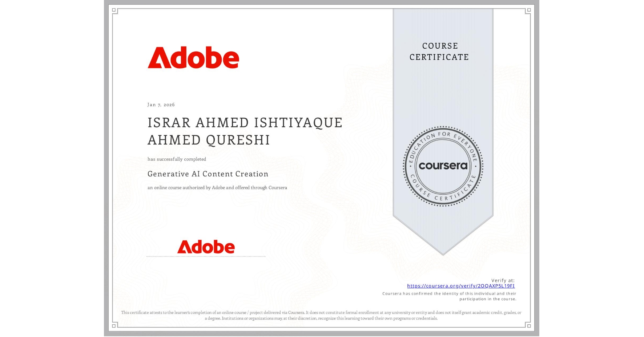Click the disclaimer 'This certificate attests' text
The image size is (644, 337).
(321, 315)
